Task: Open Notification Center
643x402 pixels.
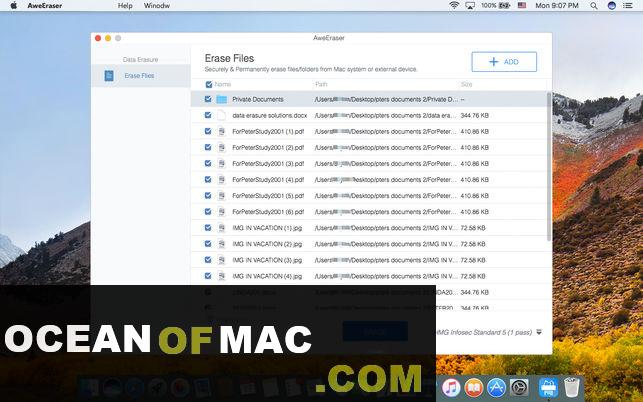Action: (628, 6)
